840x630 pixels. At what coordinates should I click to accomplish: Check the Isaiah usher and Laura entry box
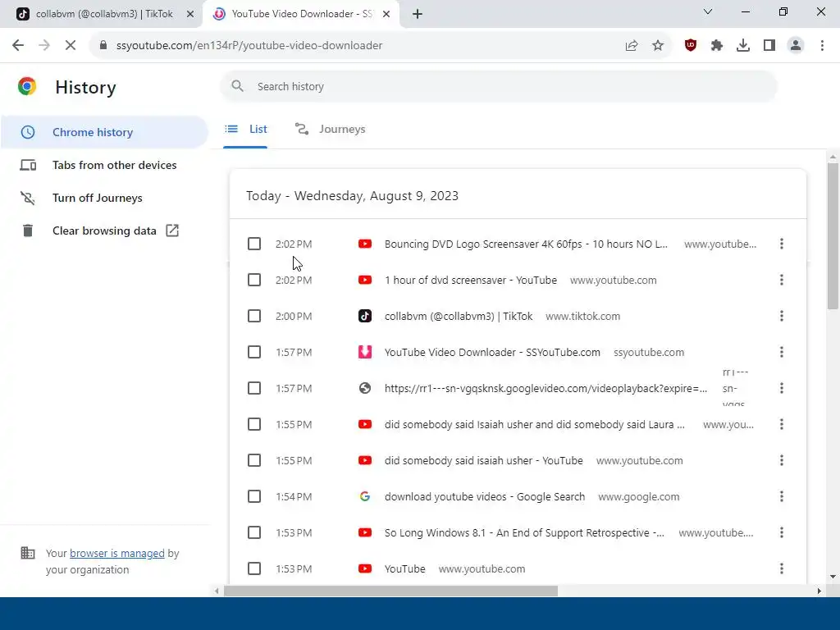254,424
